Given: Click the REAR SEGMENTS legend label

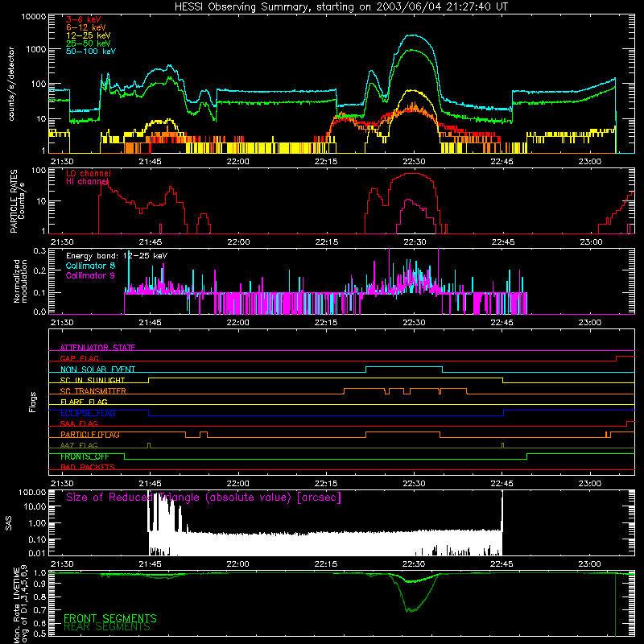Looking at the screenshot, I should tap(107, 626).
